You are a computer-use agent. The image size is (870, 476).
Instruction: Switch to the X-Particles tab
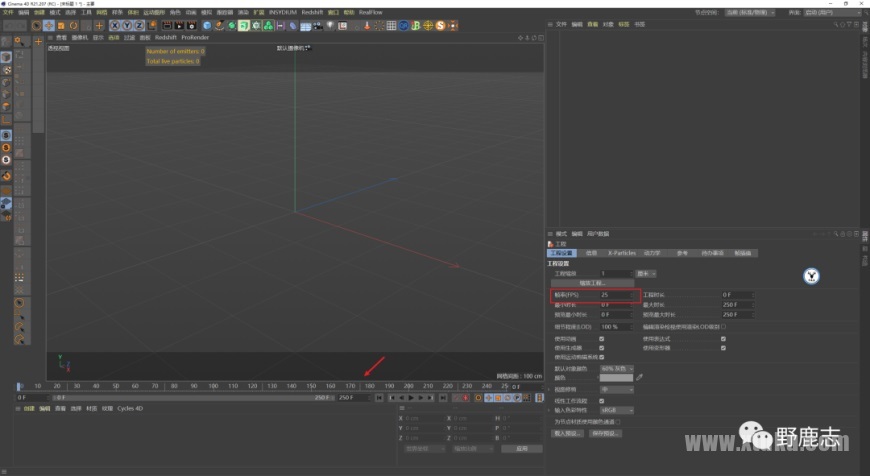click(621, 253)
